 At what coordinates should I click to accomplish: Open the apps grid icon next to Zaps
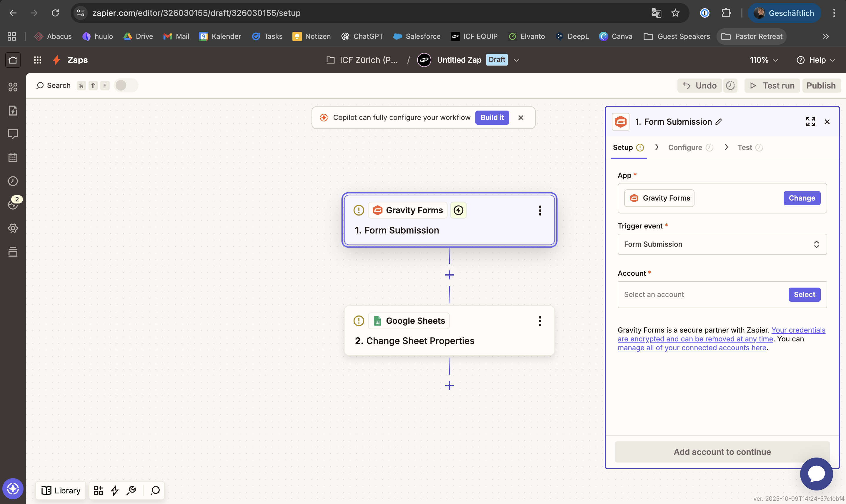tap(37, 60)
